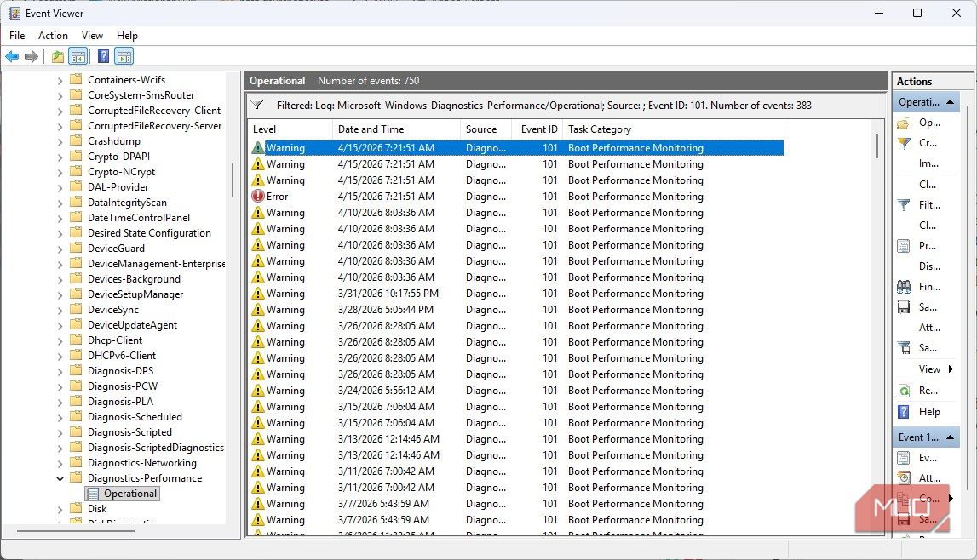
Task: Select the Desired State Configuration tree item
Action: (x=149, y=233)
